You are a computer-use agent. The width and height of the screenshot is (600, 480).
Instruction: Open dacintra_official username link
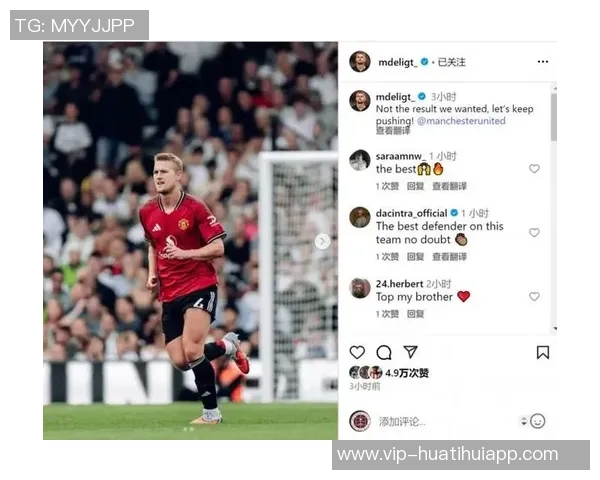point(411,213)
